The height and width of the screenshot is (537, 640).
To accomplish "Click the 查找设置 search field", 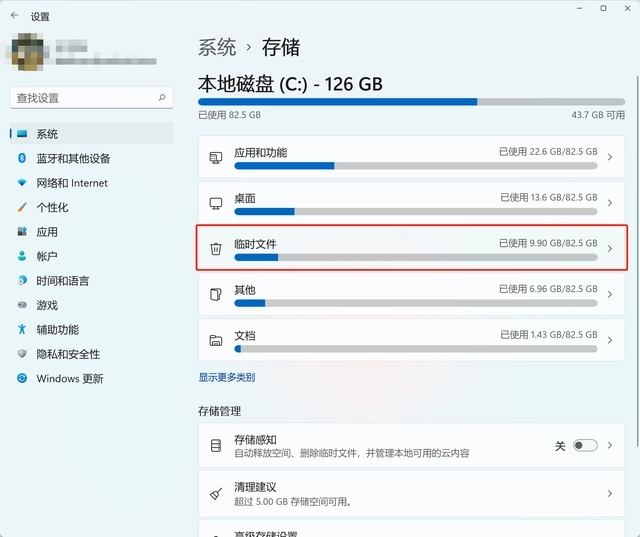I will pos(91,98).
